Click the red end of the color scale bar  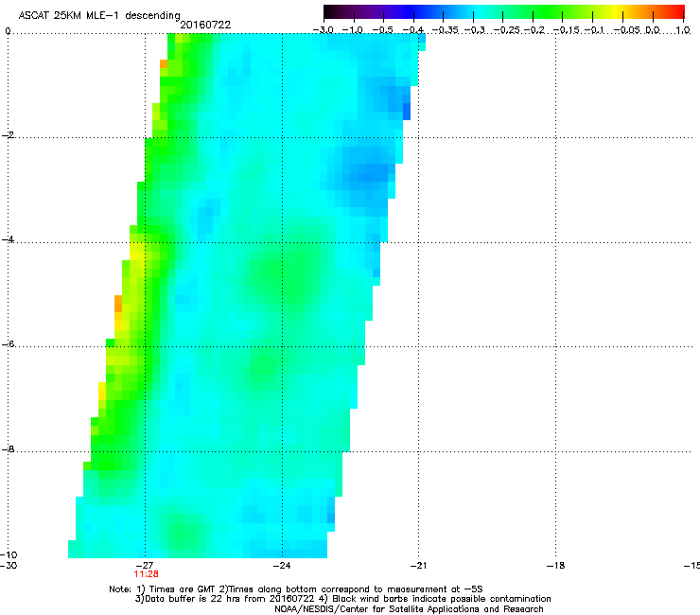678,12
